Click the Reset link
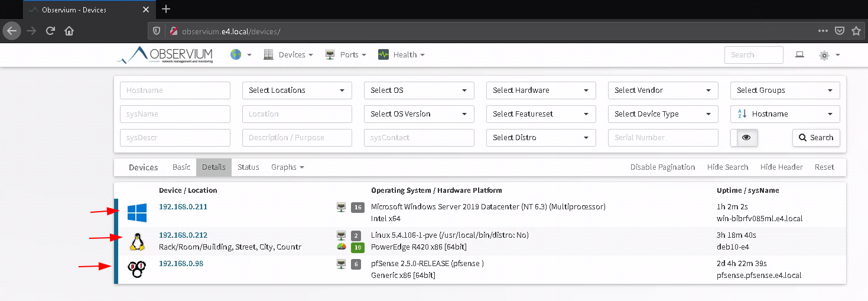This screenshot has width=868, height=301. pos(824,167)
